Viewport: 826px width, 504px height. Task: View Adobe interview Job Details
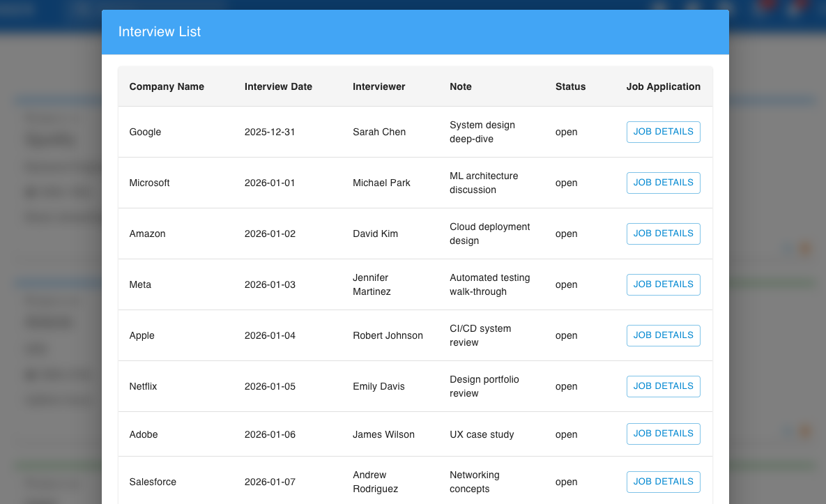point(663,434)
